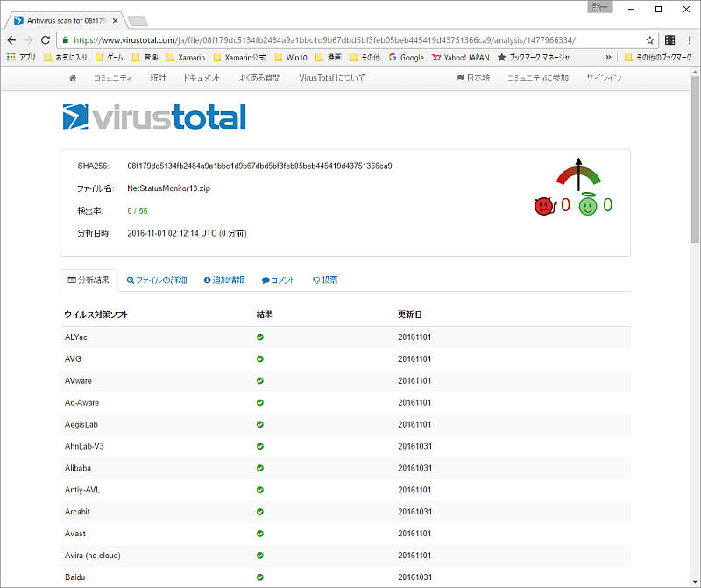Switch to the 投票 tab
The height and width of the screenshot is (588, 701).
(325, 280)
